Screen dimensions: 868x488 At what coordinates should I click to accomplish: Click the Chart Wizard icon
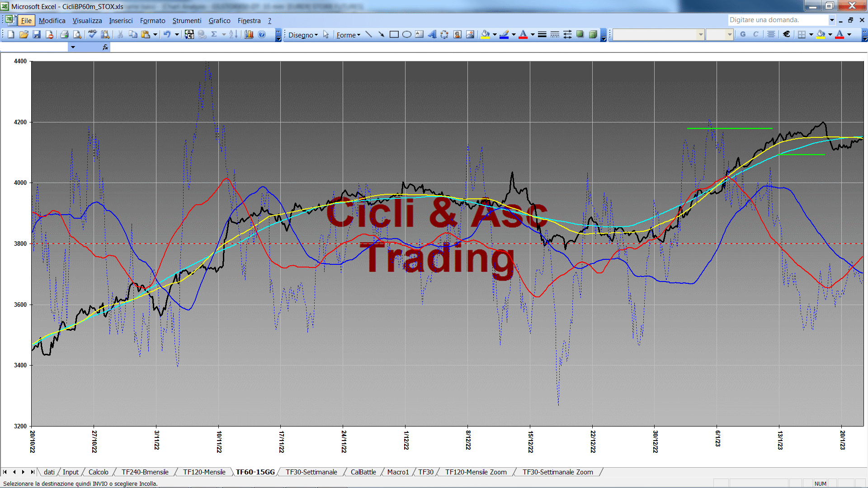click(249, 35)
